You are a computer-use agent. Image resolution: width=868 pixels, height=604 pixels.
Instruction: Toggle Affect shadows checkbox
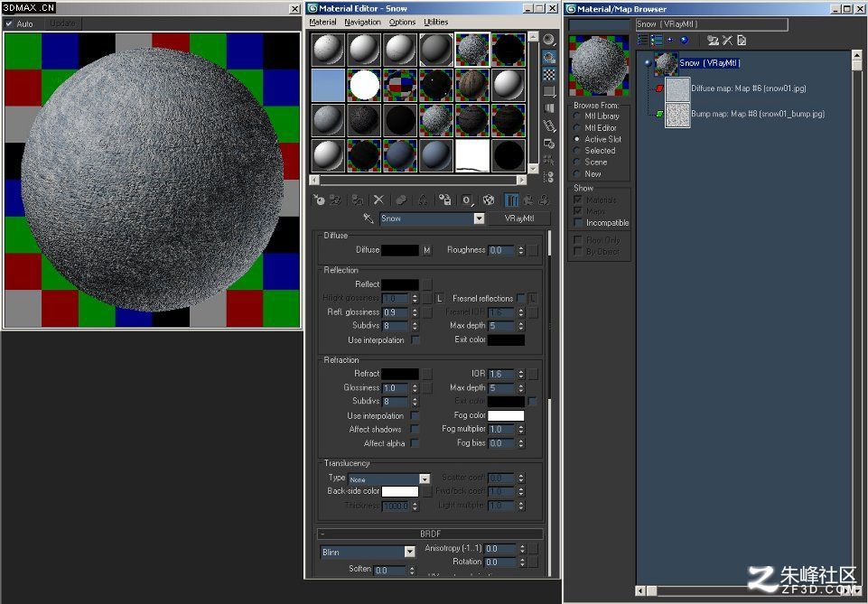tap(415, 429)
